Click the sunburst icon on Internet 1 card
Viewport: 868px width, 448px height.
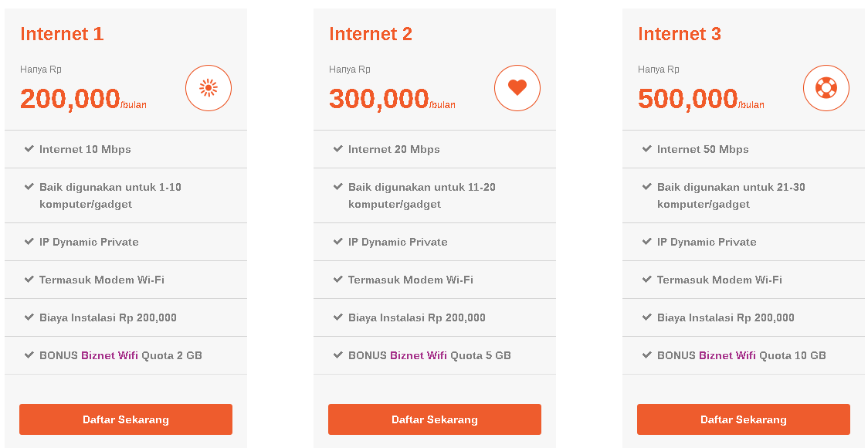[x=208, y=88]
